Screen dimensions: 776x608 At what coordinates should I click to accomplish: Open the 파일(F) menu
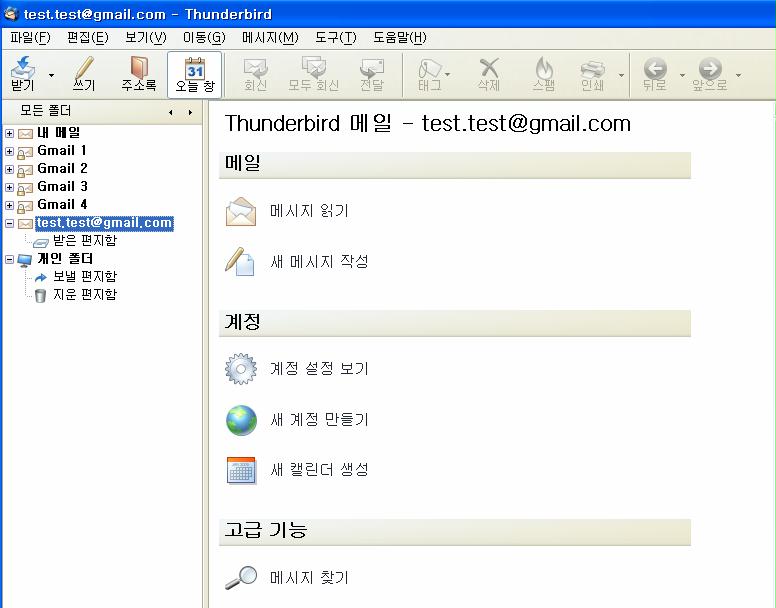pos(30,38)
